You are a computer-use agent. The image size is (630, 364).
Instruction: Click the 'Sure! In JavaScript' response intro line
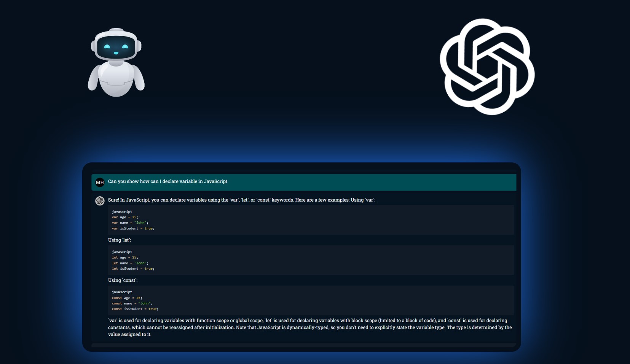click(241, 200)
